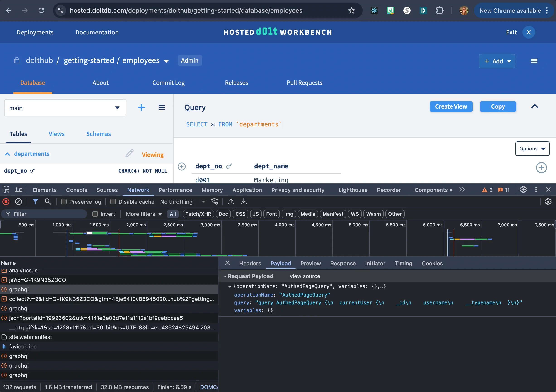Open network search with the magnifier icon
Screen dimensions: 556x392
coord(48,202)
